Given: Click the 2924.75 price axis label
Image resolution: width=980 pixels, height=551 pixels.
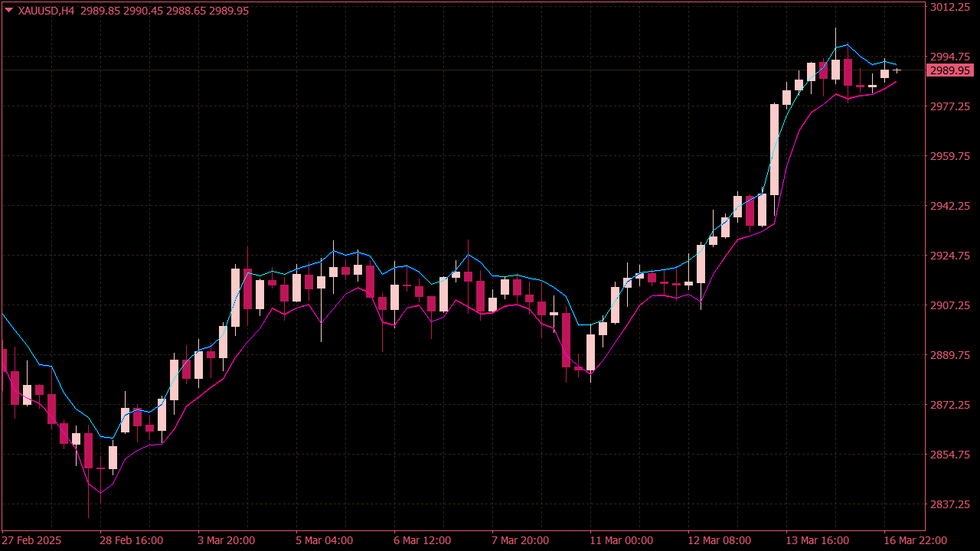Looking at the screenshot, I should [950, 256].
